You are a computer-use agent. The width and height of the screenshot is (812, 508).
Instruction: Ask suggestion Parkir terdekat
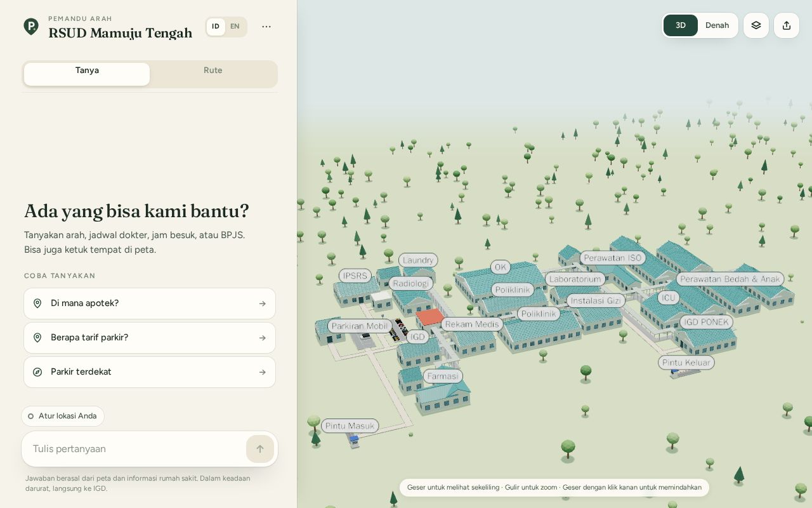click(x=150, y=372)
